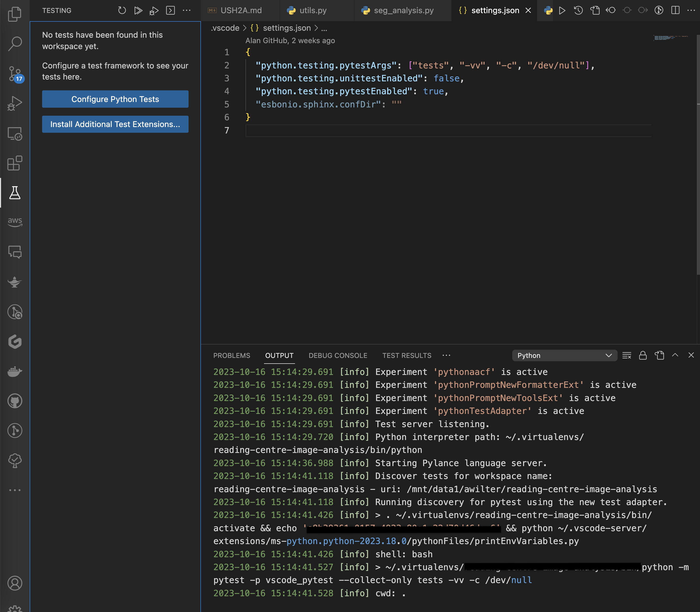This screenshot has height=612, width=700.
Task: Debug tests from the Testing panel header
Action: coord(153,10)
